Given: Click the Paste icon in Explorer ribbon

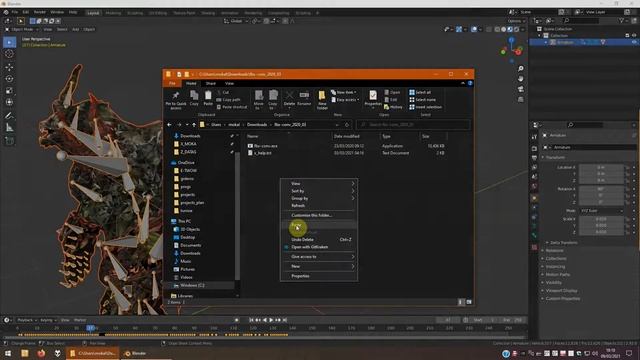Looking at the screenshot, I should point(208,98).
